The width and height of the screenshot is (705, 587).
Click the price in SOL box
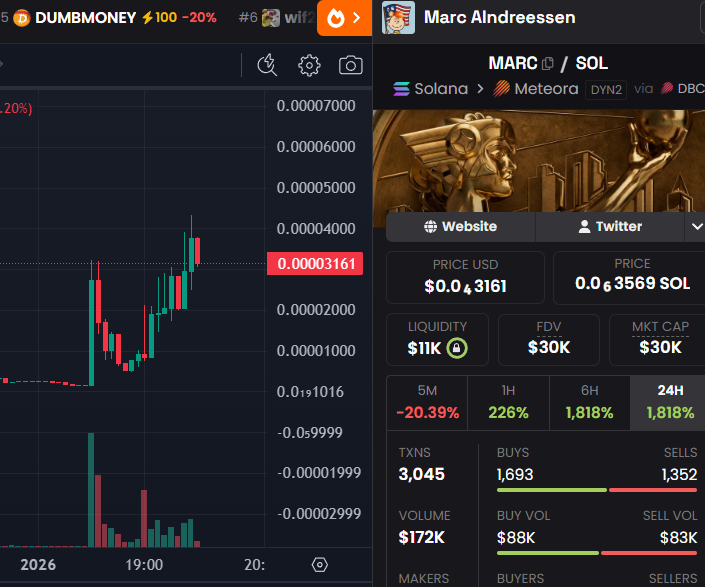pyautogui.click(x=631, y=277)
